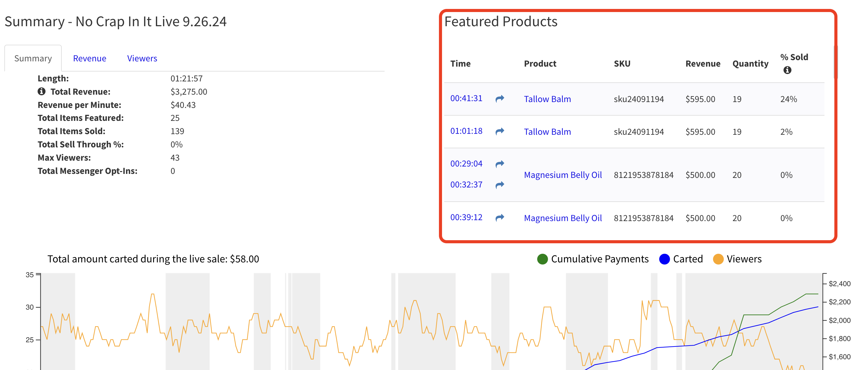Switch to the Viewers tab
Viewport: 868px width, 370px height.
[142, 59]
